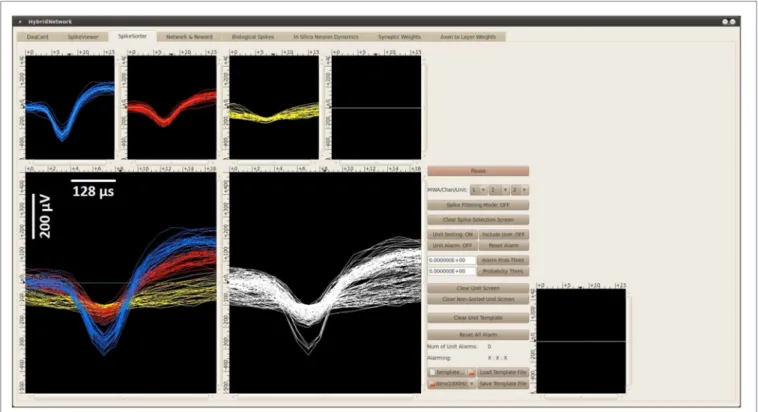The height and width of the screenshot is (412, 758).
Task: Open the channel number dropdown
Action: coord(498,190)
